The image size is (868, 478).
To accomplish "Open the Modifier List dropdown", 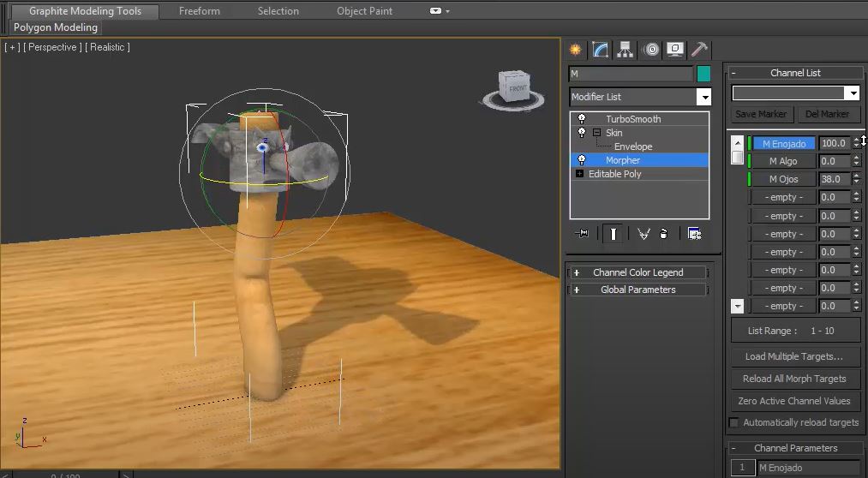I will pos(703,97).
